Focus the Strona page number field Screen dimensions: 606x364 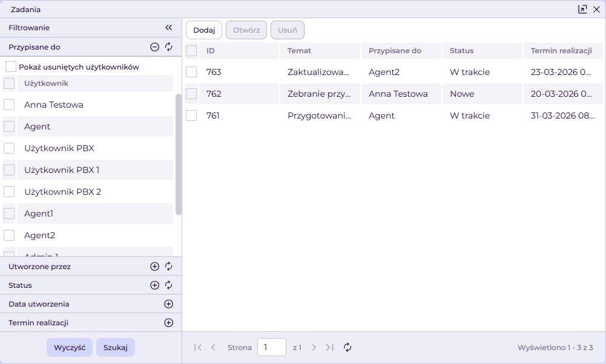click(x=272, y=348)
